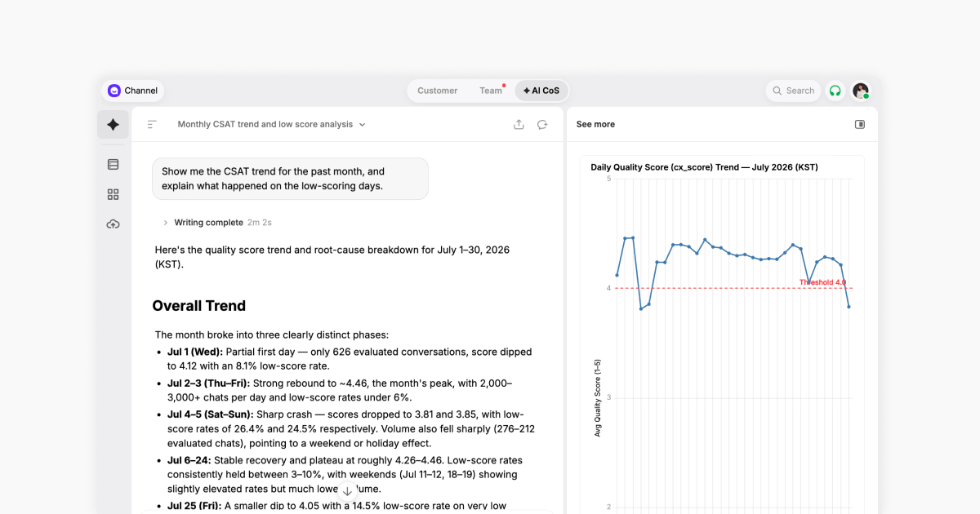The width and height of the screenshot is (980, 514).
Task: Switch to the Customer tab
Action: click(x=437, y=91)
